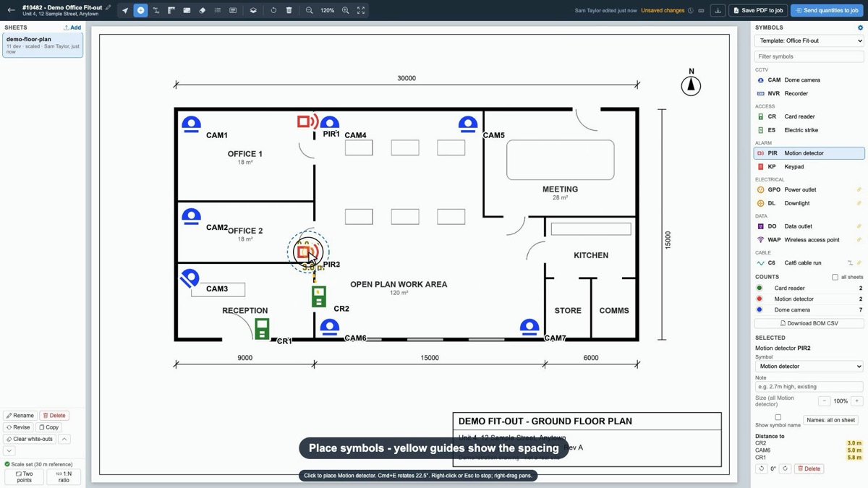Collapse sheet actions with up chevron
This screenshot has height=488, width=868.
[x=64, y=439]
